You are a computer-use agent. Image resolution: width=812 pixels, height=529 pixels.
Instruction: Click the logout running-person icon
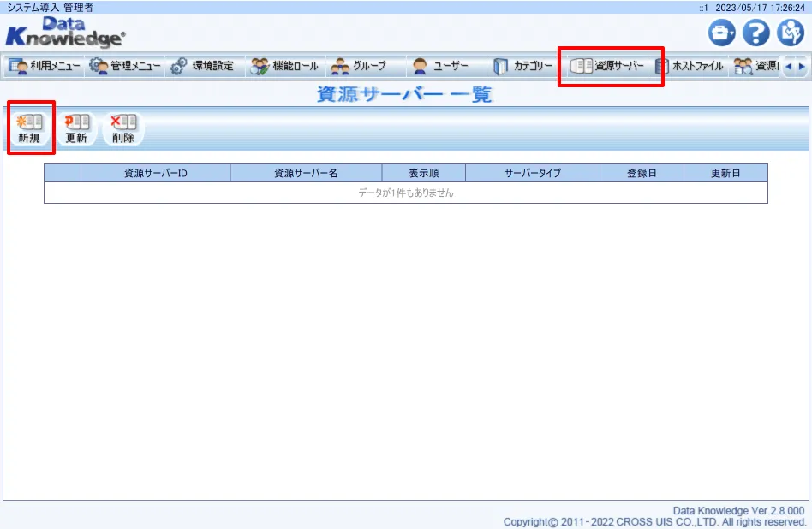click(790, 33)
